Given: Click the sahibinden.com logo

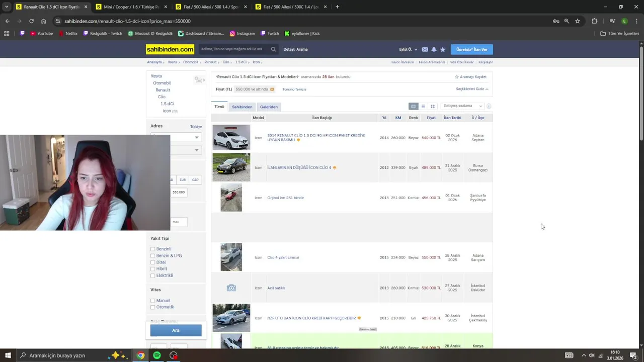Looking at the screenshot, I should (x=170, y=49).
